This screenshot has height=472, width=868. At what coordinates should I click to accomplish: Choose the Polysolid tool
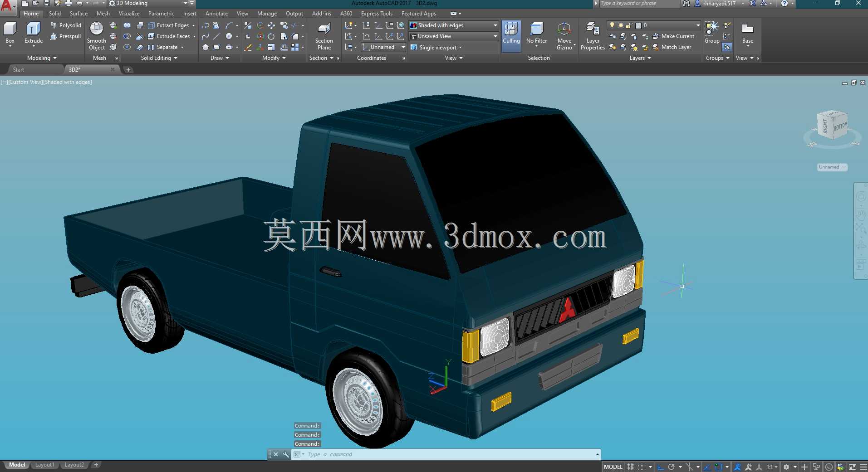[66, 25]
